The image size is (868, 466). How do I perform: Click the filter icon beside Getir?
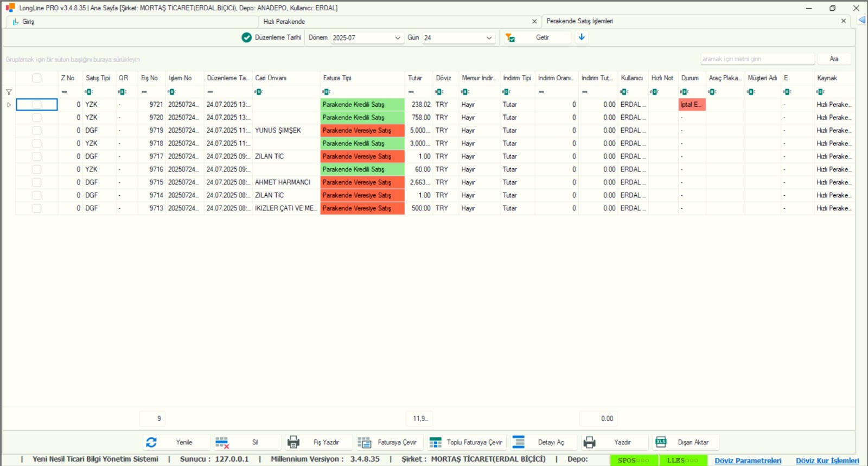(x=510, y=37)
